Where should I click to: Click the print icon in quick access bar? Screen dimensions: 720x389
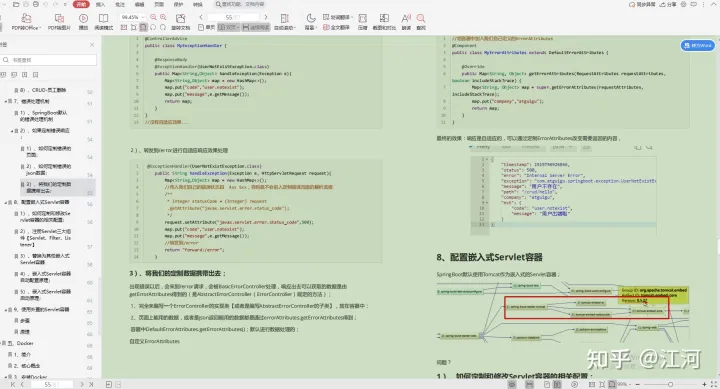click(36, 4)
